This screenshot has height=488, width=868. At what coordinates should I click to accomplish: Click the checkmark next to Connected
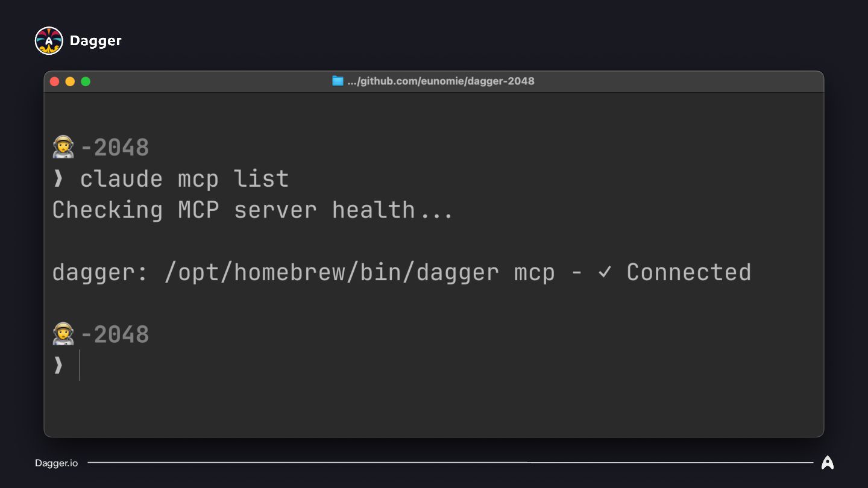pyautogui.click(x=605, y=272)
